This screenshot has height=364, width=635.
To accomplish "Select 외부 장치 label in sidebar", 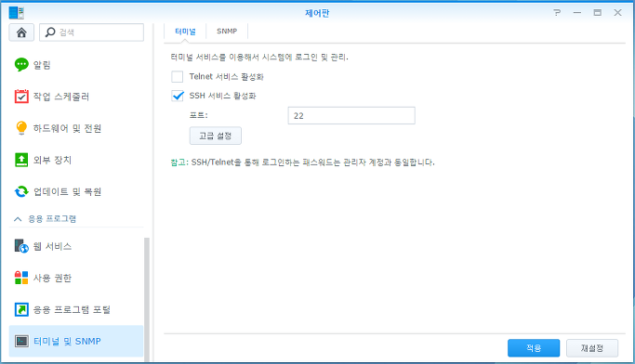I will point(52,160).
